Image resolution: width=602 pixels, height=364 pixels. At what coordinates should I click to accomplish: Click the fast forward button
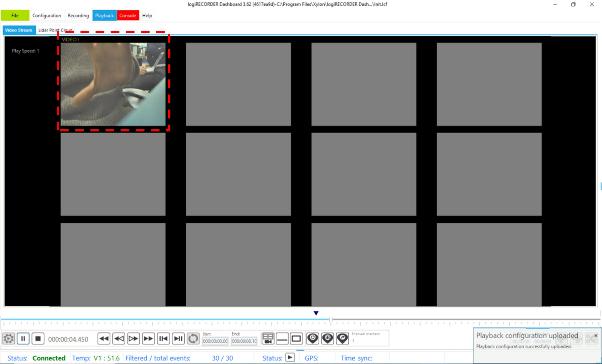(x=148, y=339)
